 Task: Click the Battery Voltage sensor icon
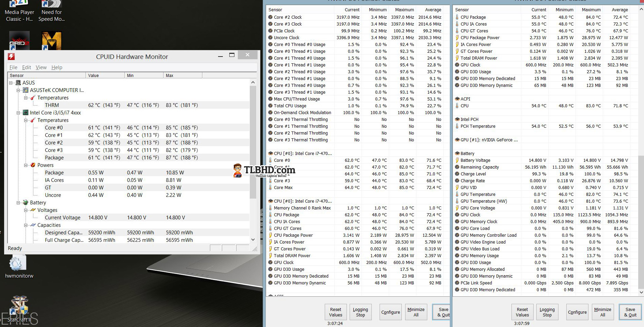click(x=457, y=160)
